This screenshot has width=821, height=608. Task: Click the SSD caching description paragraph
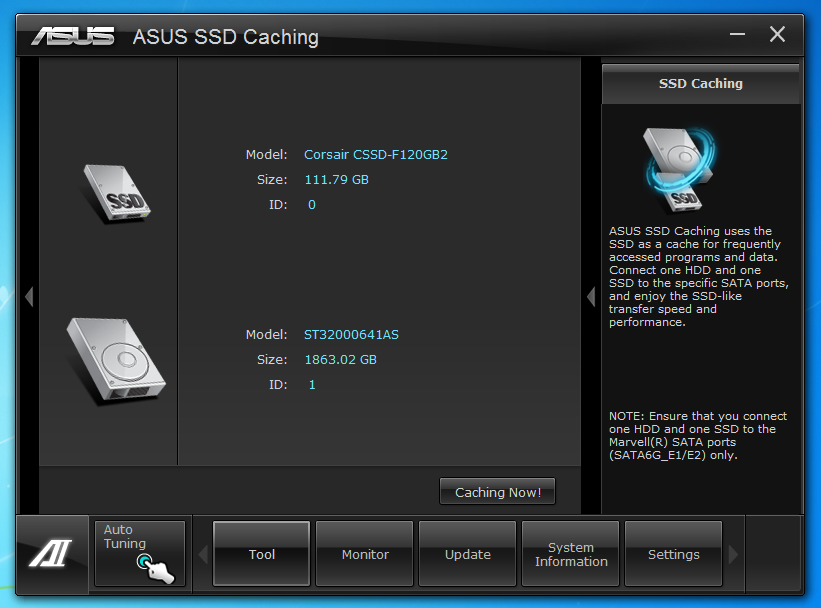click(x=698, y=277)
